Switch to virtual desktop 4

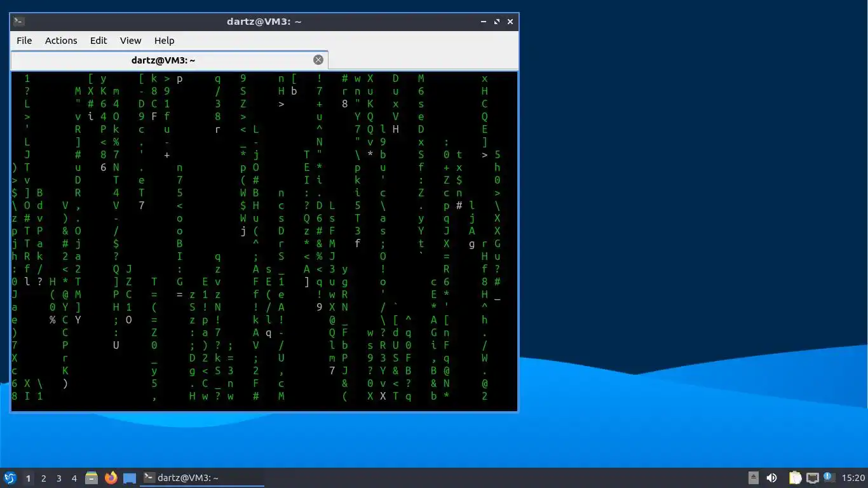[74, 478]
